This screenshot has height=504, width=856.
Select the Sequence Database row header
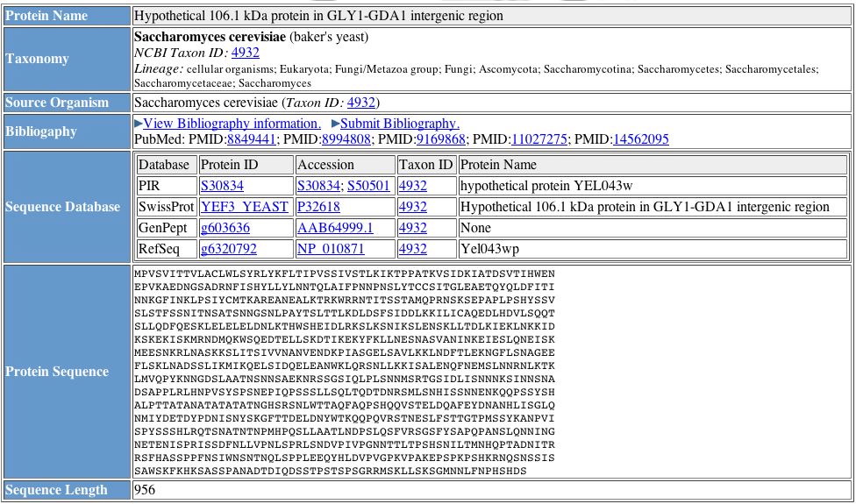tap(67, 207)
